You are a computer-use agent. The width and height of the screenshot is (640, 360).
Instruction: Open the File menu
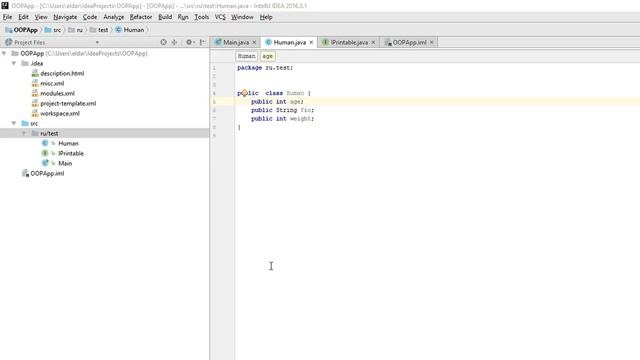pos(7,17)
